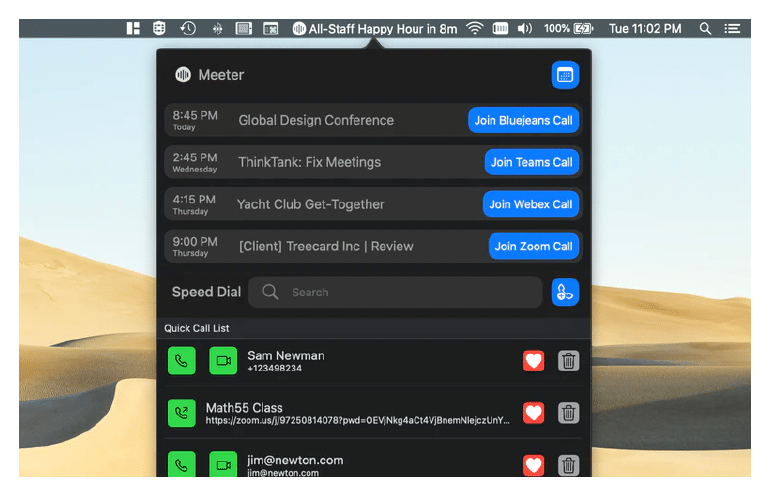Image resolution: width=770 pixels, height=496 pixels.
Task: Click the Sam Newman contact name
Action: click(x=286, y=356)
